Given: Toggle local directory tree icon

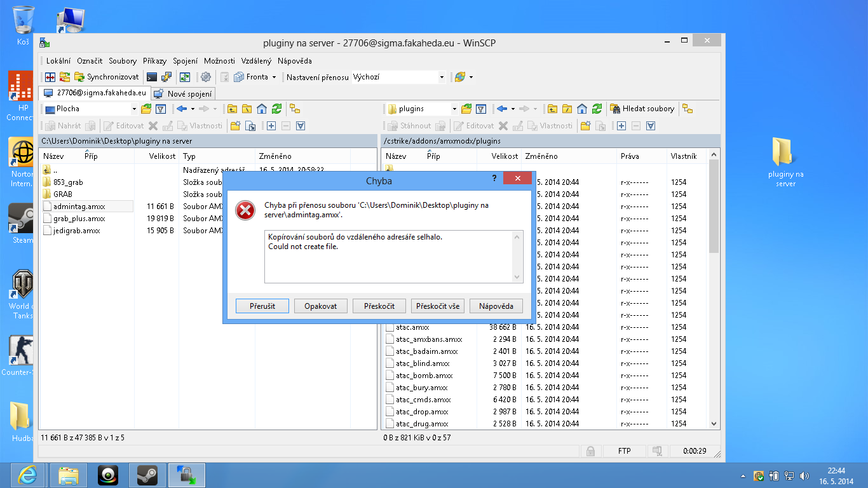Looking at the screenshot, I should tap(295, 109).
